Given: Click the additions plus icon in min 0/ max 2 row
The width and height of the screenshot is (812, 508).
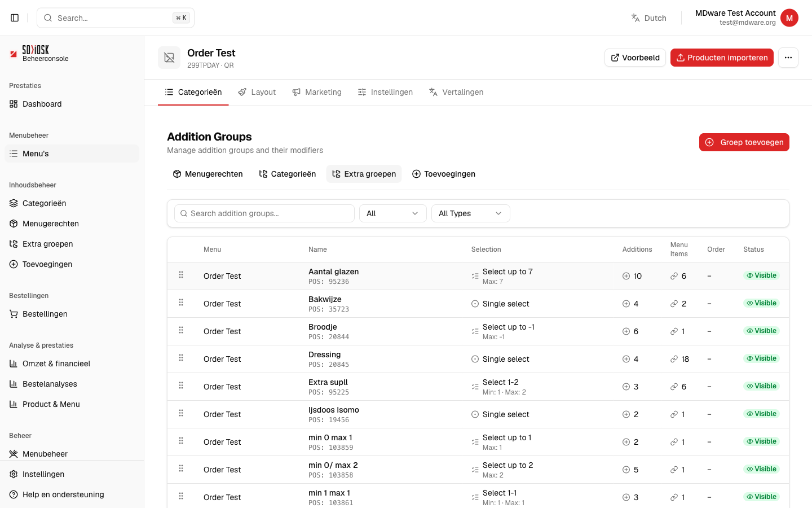Looking at the screenshot, I should coord(626,470).
